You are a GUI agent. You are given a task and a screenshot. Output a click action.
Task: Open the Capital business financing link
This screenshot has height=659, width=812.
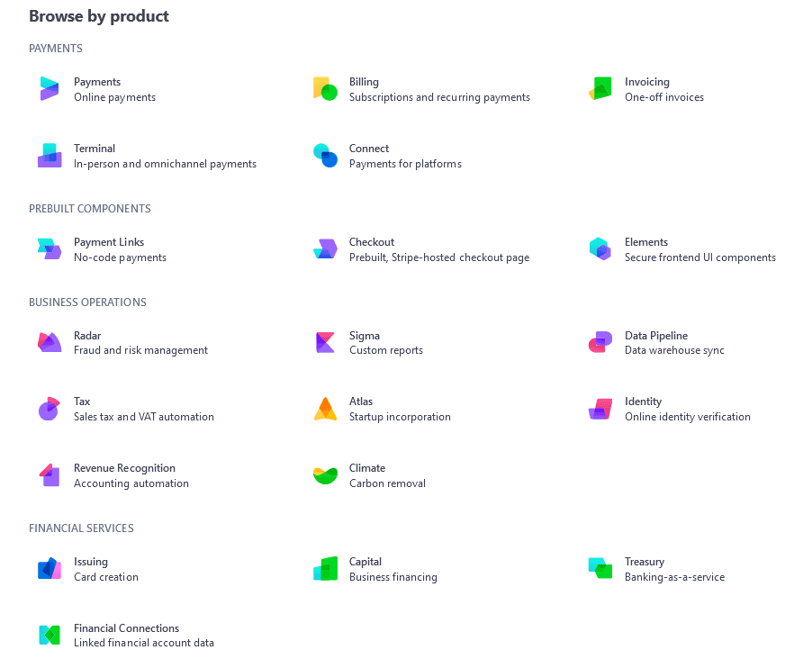(x=365, y=562)
